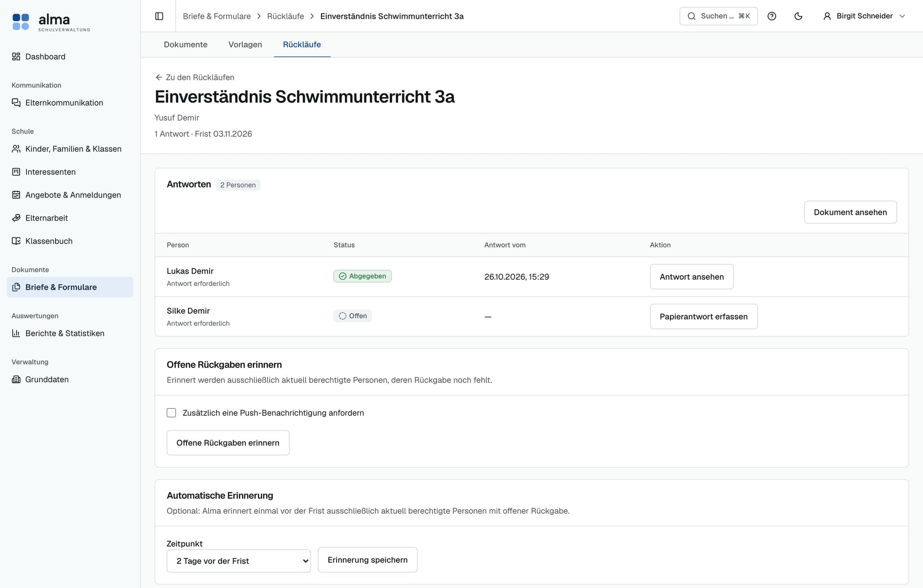Screen dimensions: 923x588
Task: Click the date 26.10.2026, 15:29
Action: (x=516, y=277)
